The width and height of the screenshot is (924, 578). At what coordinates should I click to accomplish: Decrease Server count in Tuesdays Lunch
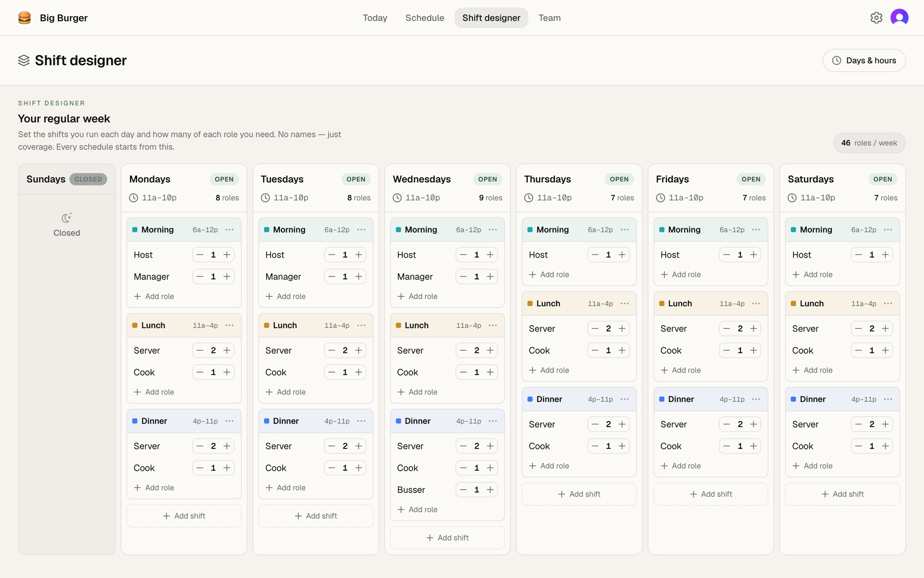pyautogui.click(x=331, y=350)
